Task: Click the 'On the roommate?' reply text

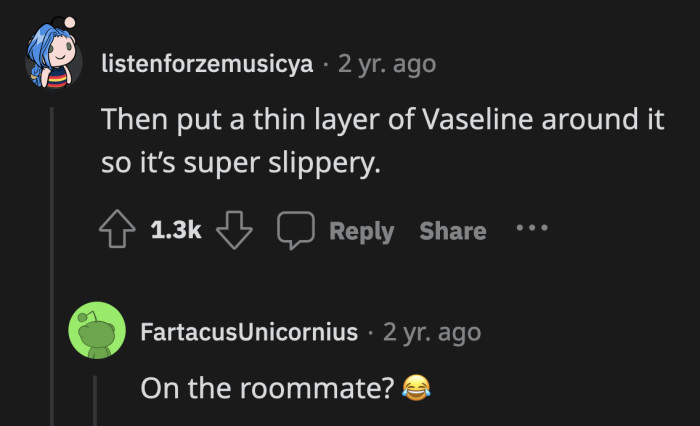Action: pyautogui.click(x=266, y=387)
